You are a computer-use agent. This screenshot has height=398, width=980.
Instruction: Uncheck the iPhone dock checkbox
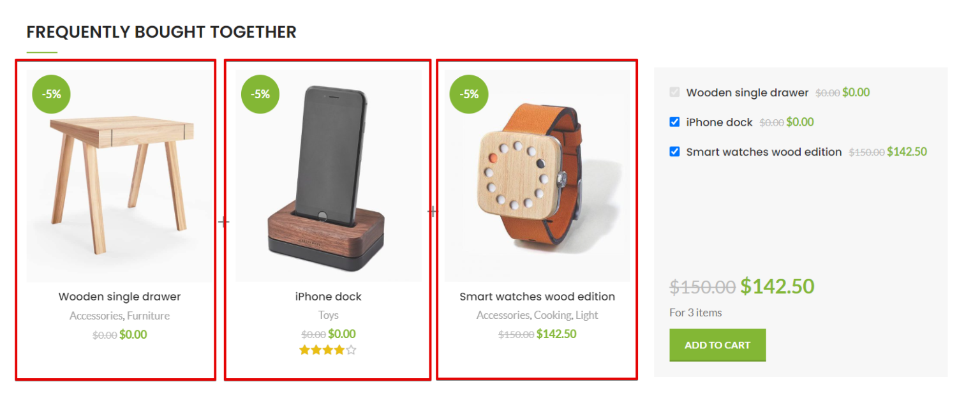pos(674,122)
